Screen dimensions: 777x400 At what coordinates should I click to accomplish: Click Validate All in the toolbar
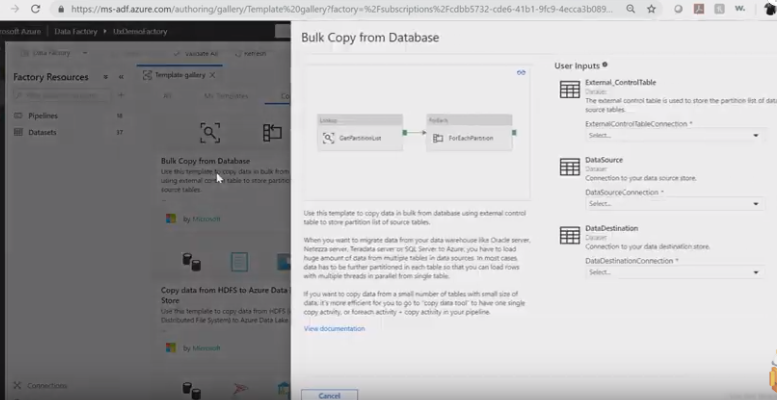196,54
